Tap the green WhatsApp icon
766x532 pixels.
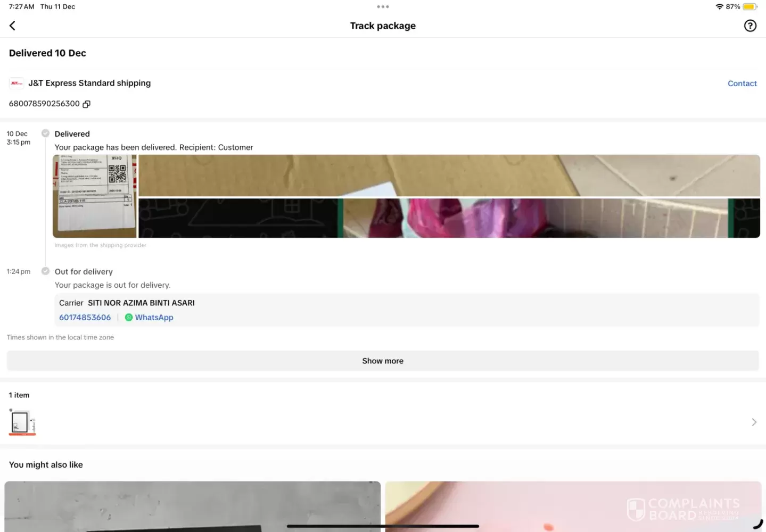pyautogui.click(x=129, y=318)
